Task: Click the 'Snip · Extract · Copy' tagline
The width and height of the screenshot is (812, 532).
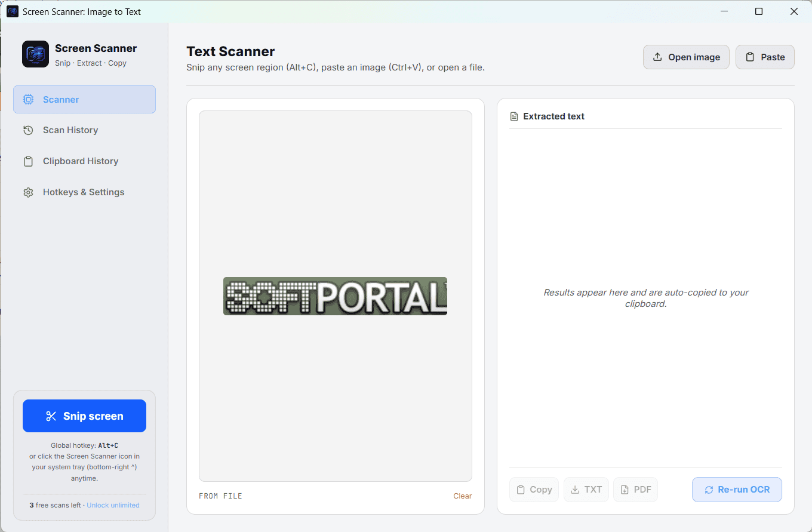Action: pyautogui.click(x=91, y=63)
